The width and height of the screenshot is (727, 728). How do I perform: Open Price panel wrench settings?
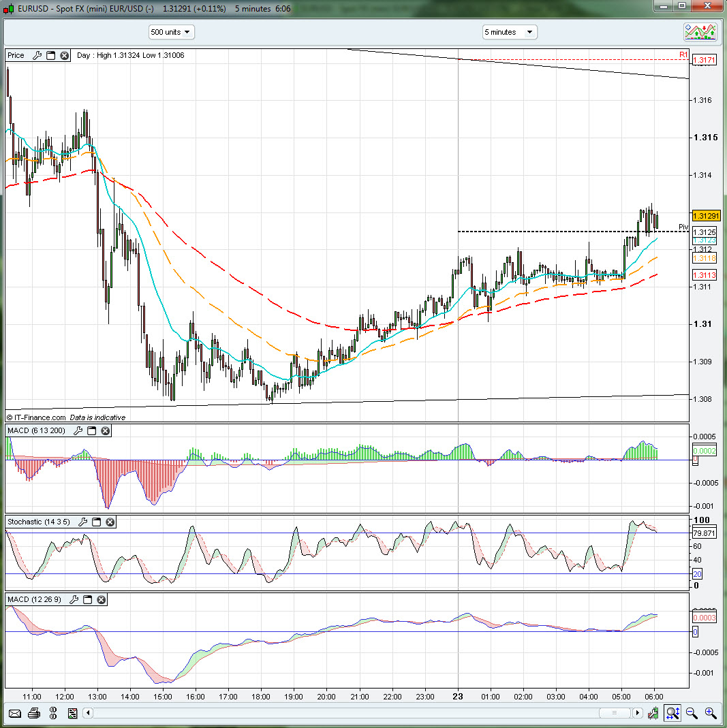(37, 56)
